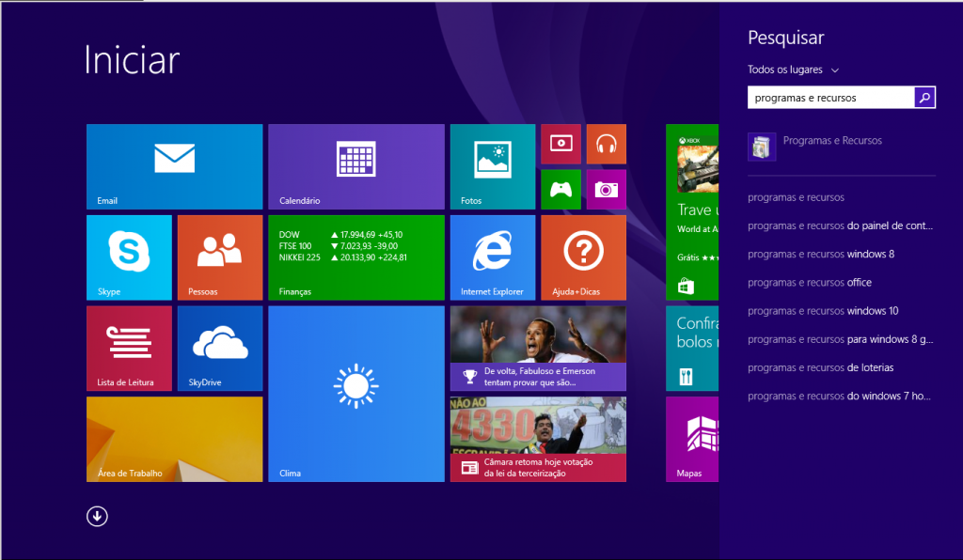Open the Clima weather tile

click(x=356, y=394)
